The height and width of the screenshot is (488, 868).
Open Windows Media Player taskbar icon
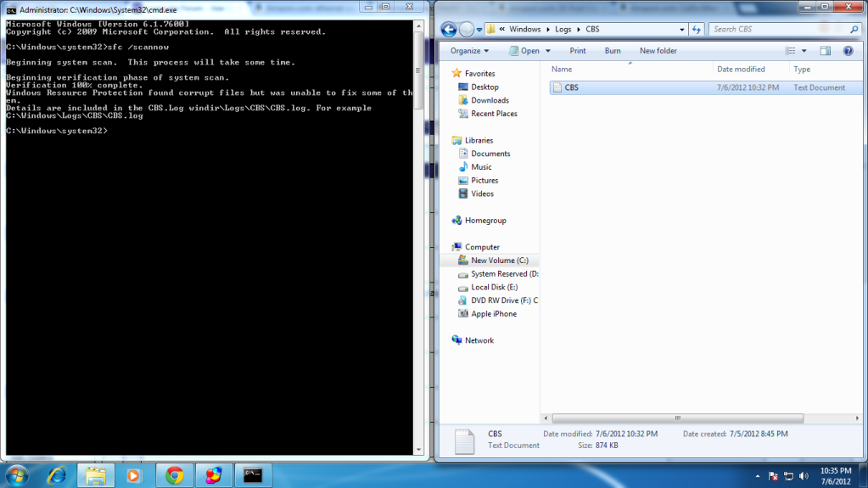coord(133,474)
